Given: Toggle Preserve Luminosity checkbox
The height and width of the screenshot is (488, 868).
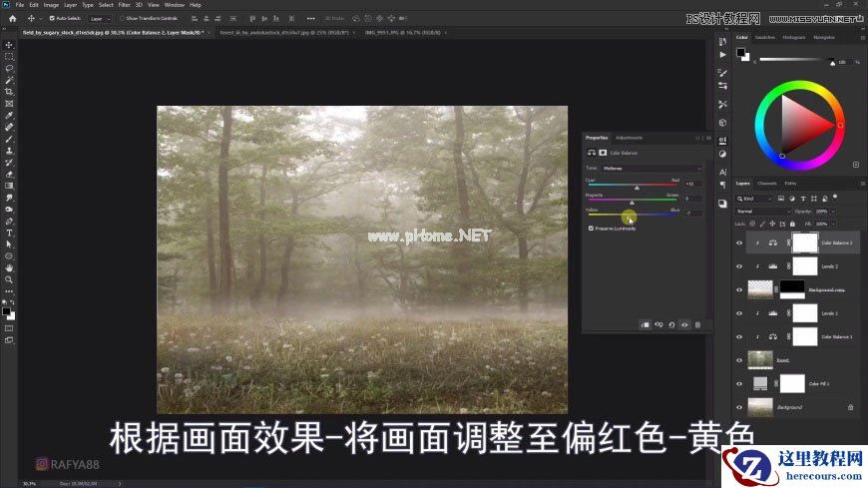Looking at the screenshot, I should (591, 229).
